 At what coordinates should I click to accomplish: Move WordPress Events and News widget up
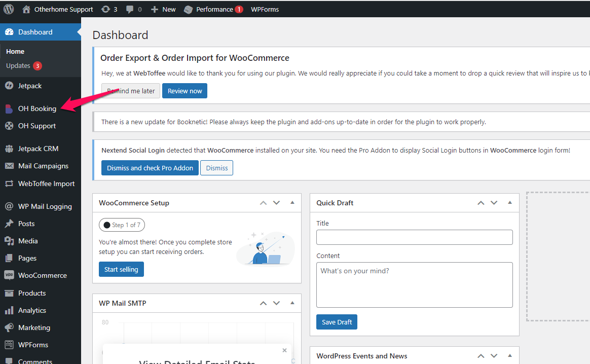[x=481, y=356]
